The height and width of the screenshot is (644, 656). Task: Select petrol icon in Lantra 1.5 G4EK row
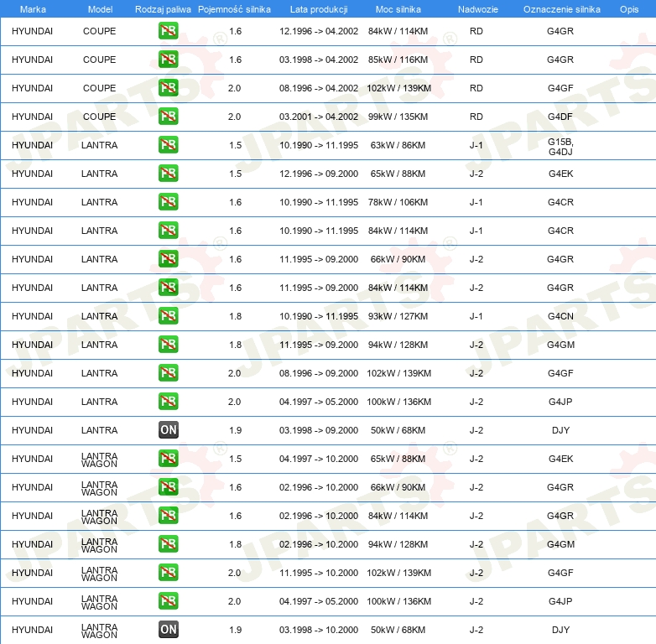tap(168, 173)
